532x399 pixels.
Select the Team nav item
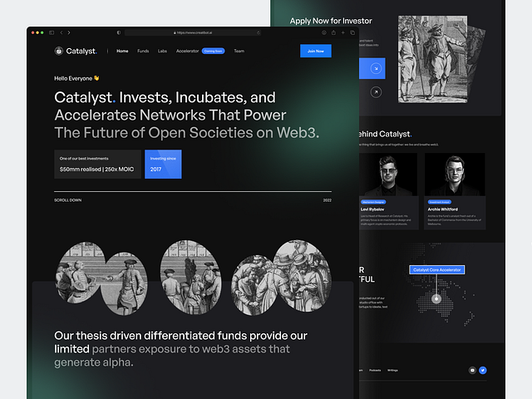[239, 51]
